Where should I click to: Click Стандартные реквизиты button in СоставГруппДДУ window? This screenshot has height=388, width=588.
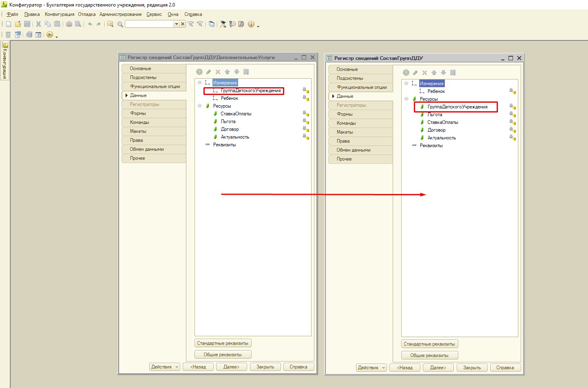pyautogui.click(x=429, y=344)
